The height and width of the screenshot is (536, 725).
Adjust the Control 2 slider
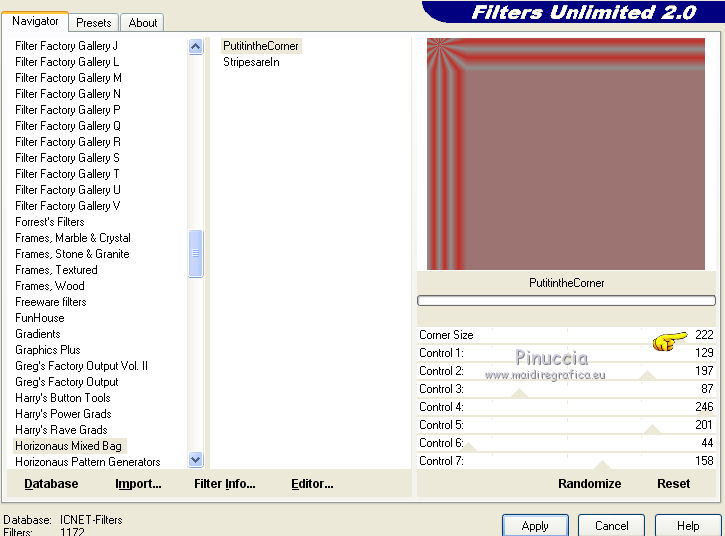pos(566,371)
